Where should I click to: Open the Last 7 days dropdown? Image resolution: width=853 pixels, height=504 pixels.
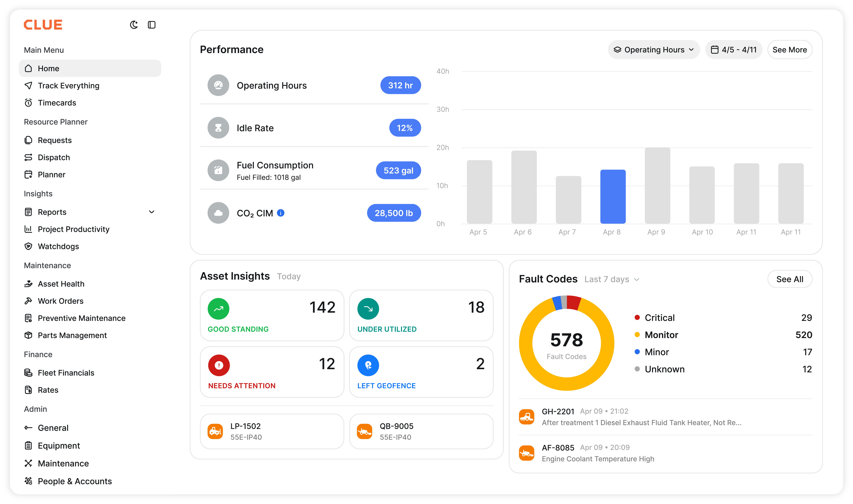(x=612, y=279)
